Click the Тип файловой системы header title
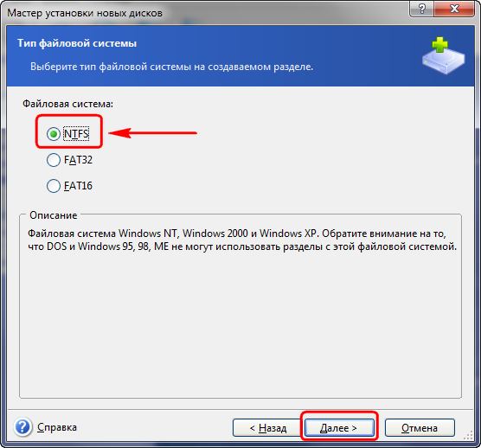Image resolution: width=481 pixels, height=448 pixels. [77, 43]
